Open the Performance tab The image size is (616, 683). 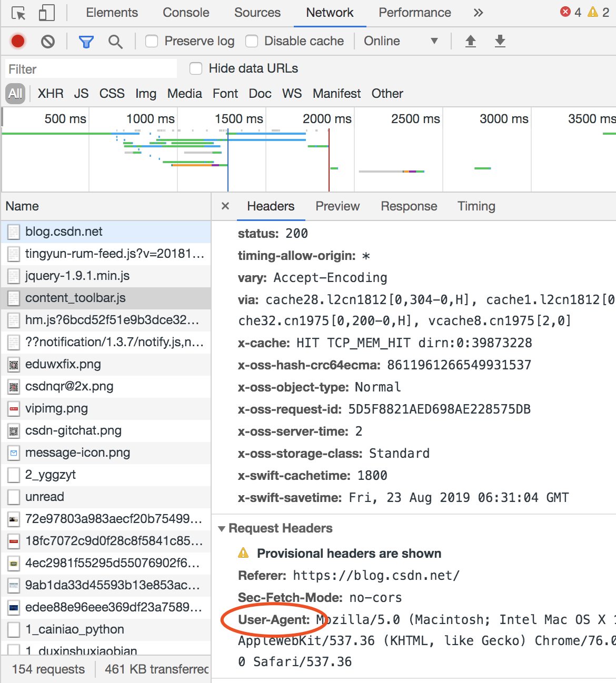point(415,13)
